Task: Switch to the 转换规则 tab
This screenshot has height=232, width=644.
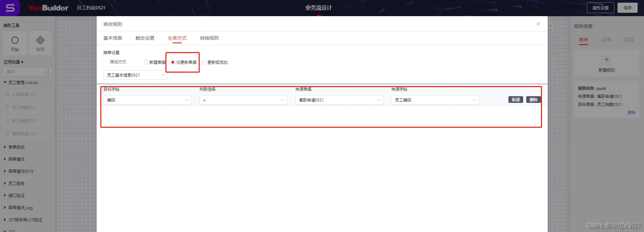Action: coord(209,38)
